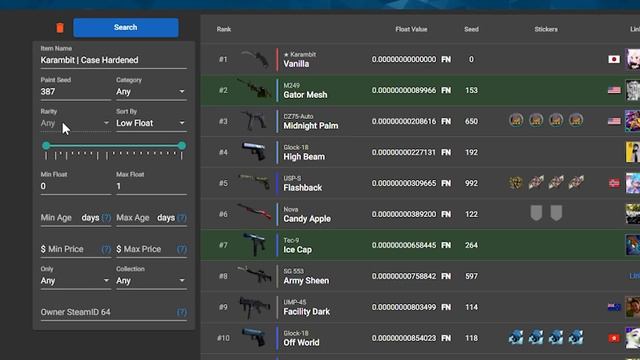Image resolution: width=640 pixels, height=360 pixels.
Task: Click the Stickers column header
Action: [546, 29]
